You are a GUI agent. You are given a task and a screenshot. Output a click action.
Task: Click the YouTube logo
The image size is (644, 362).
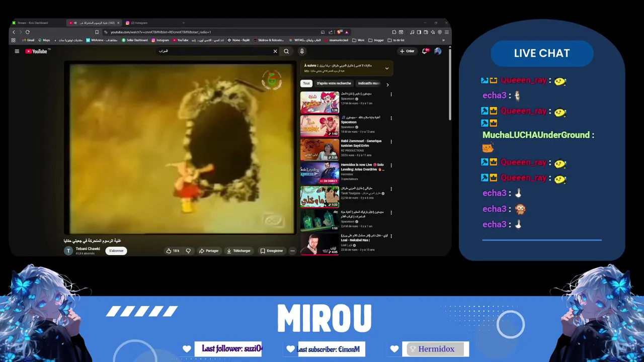click(x=36, y=51)
